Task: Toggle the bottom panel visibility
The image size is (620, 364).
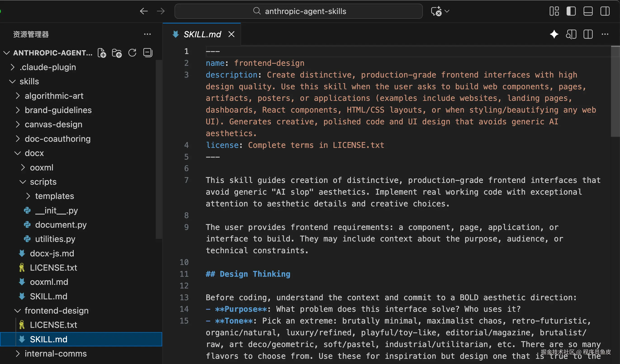Action: (x=588, y=11)
